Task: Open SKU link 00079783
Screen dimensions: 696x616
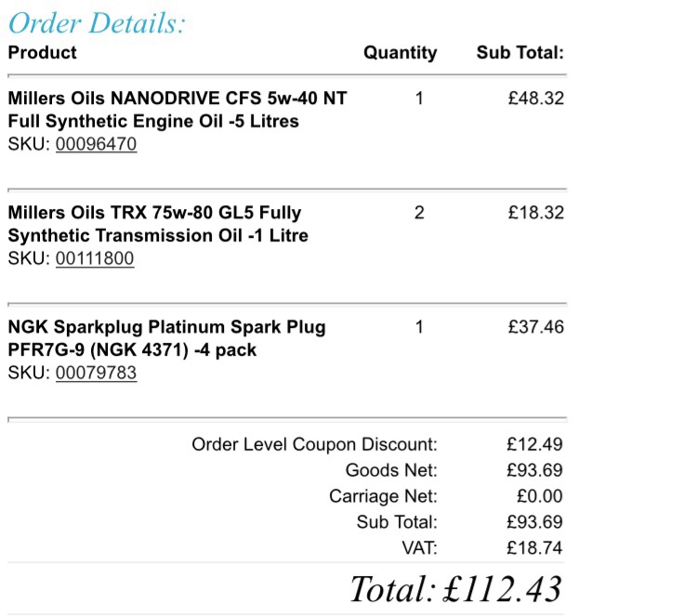Action: 96,373
